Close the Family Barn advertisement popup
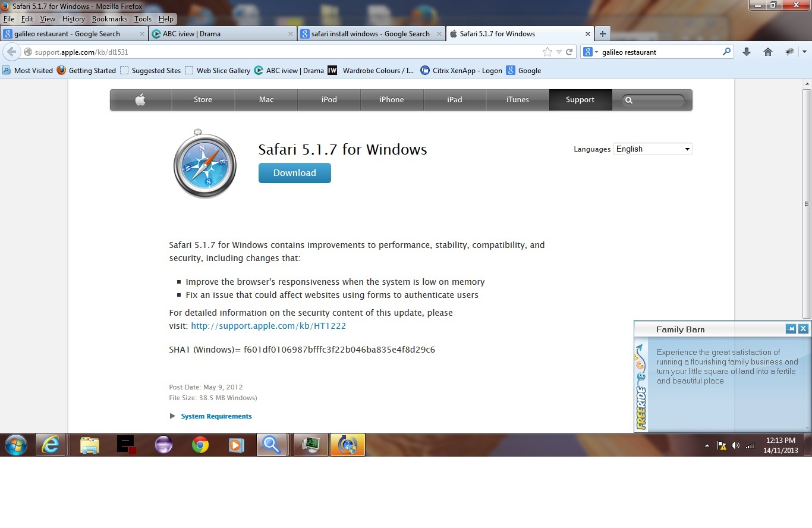Viewport: 812px width, 528px height. click(803, 329)
